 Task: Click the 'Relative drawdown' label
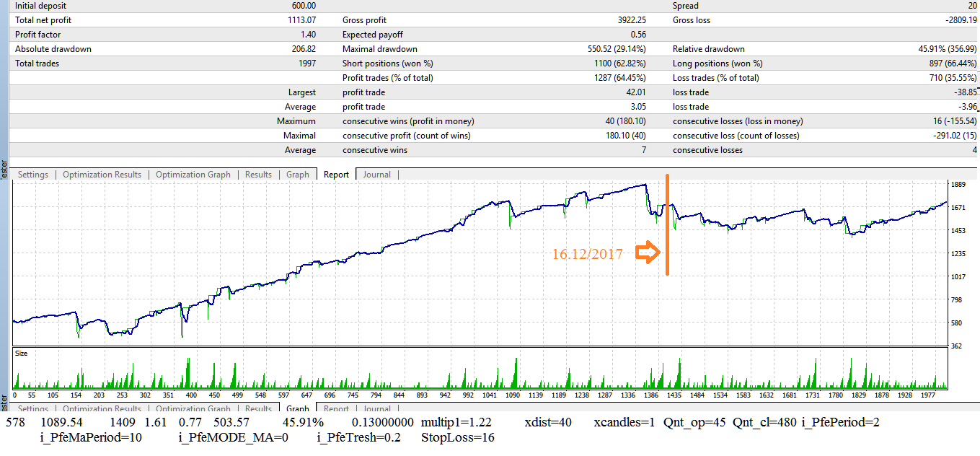tap(709, 49)
